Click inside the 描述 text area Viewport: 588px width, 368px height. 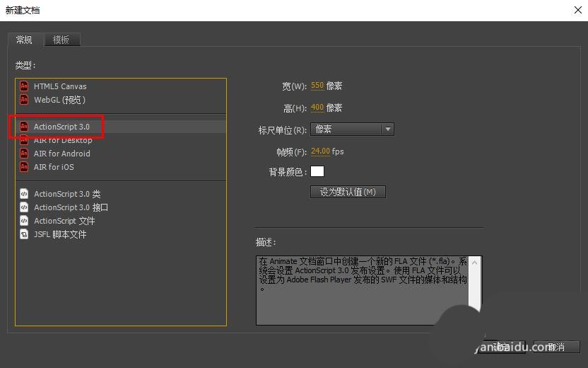click(x=363, y=290)
